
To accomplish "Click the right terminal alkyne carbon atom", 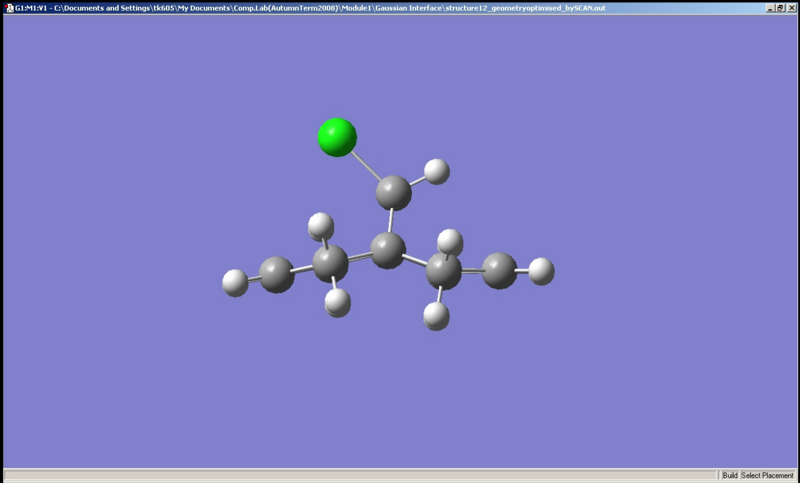I will pyautogui.click(x=499, y=271).
